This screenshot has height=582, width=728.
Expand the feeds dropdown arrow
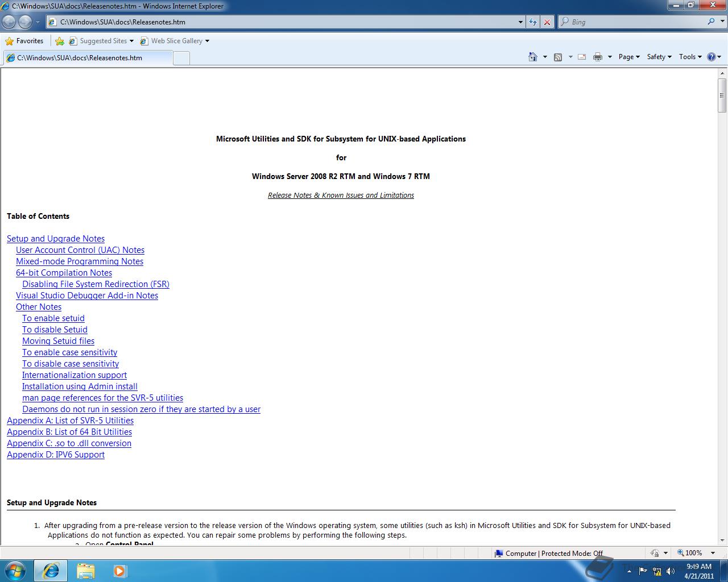tap(570, 57)
